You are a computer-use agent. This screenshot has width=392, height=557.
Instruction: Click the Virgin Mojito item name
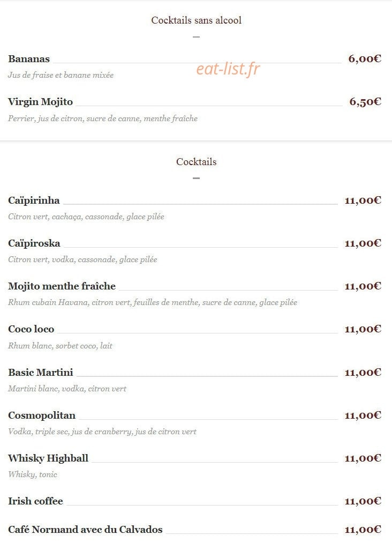tap(41, 102)
